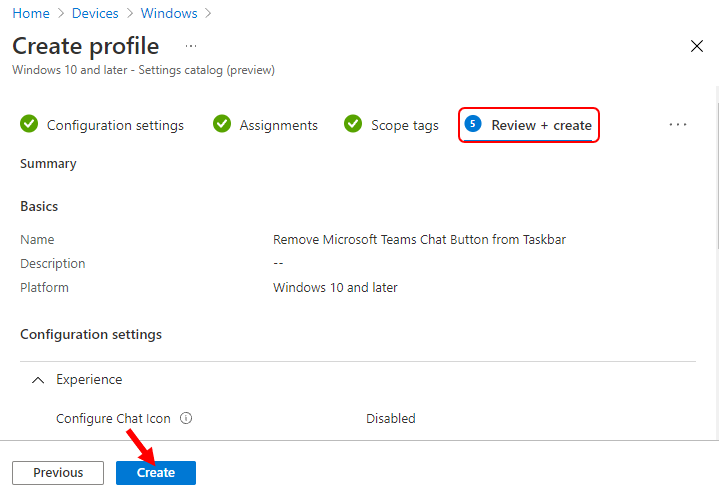Click the 'Disabled' value for Chat Icon
The width and height of the screenshot is (723, 504).
click(x=391, y=418)
